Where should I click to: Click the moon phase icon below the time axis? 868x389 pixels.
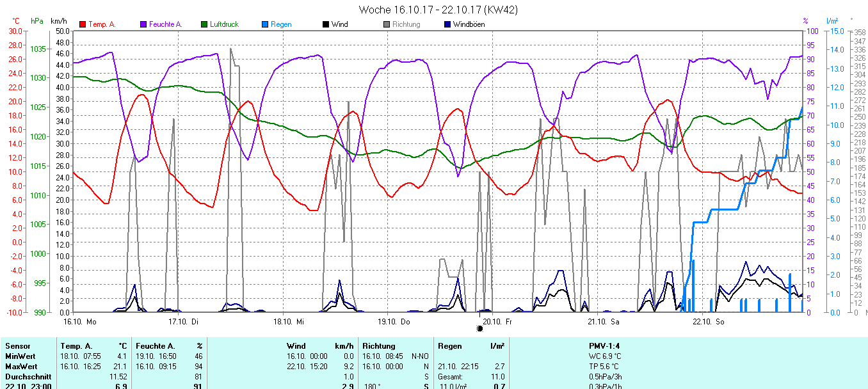pos(479,328)
